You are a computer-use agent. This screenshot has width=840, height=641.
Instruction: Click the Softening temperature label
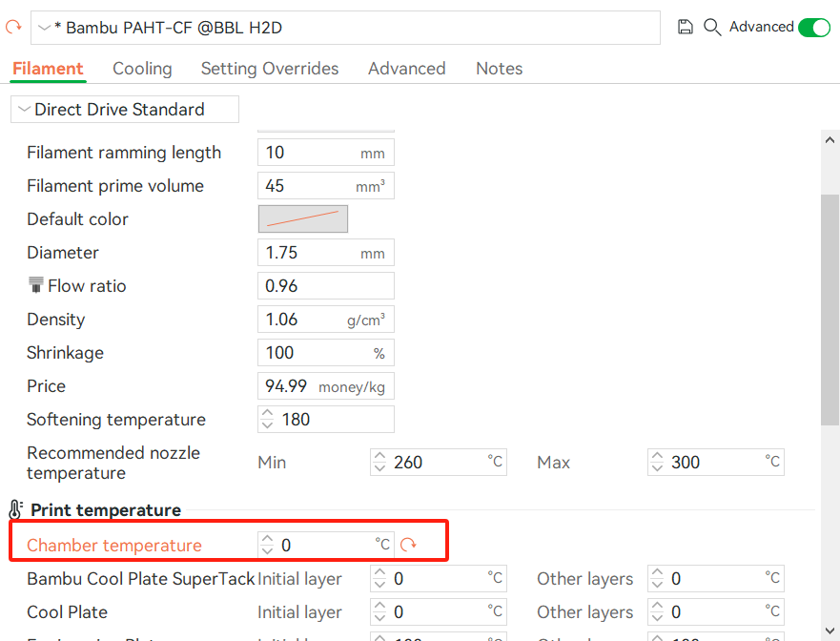pos(116,419)
